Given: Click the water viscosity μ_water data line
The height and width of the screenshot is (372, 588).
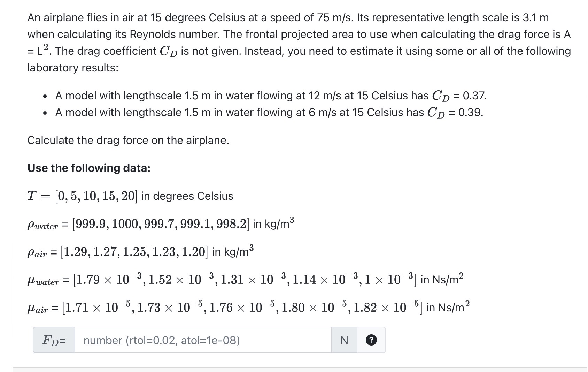Looking at the screenshot, I should pyautogui.click(x=246, y=279).
